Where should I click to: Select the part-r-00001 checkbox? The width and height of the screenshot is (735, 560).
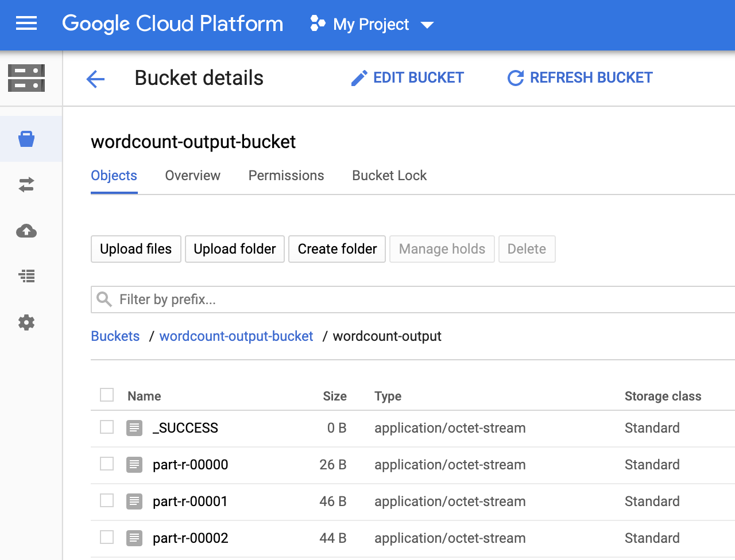107,500
